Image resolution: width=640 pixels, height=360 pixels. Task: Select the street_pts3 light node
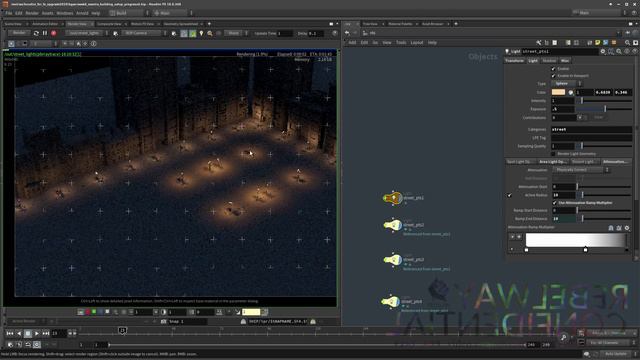point(393,260)
